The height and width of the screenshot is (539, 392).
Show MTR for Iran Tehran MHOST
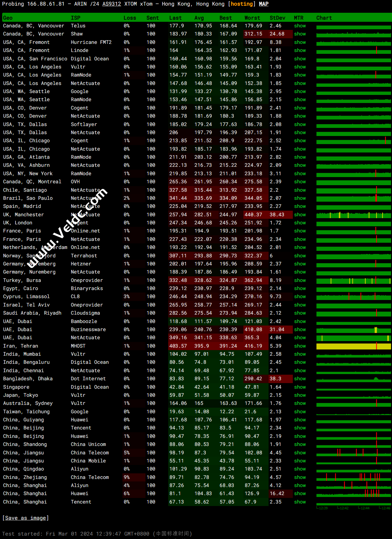(300, 346)
